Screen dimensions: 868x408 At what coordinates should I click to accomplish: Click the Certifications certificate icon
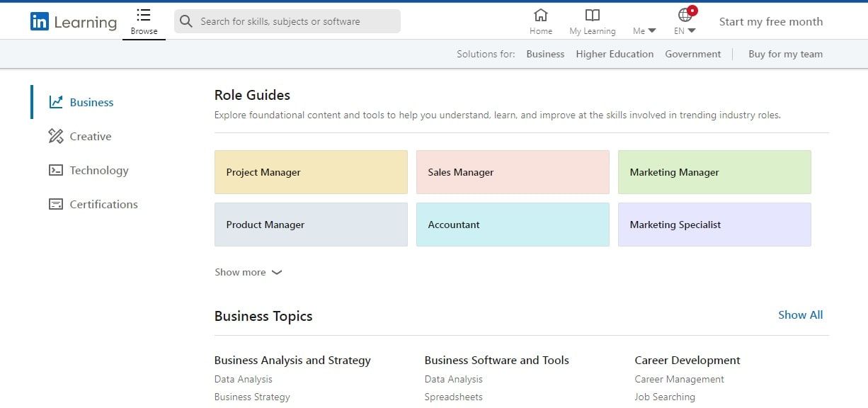point(56,204)
